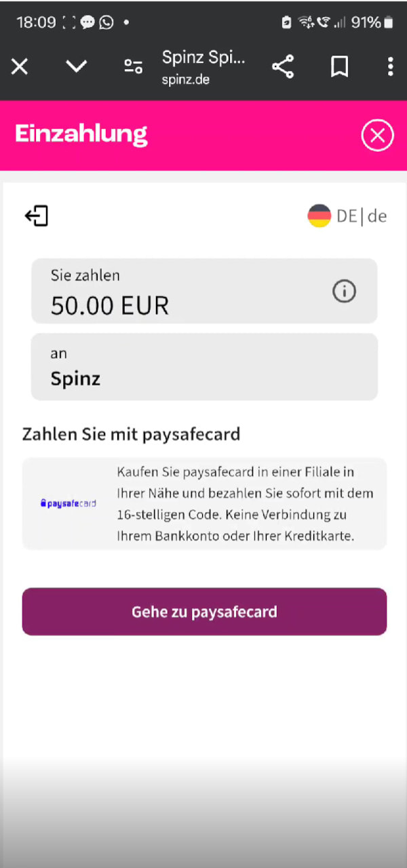Bookmark the spinz.de page
Screen dimensions: 407x868
(x=339, y=66)
